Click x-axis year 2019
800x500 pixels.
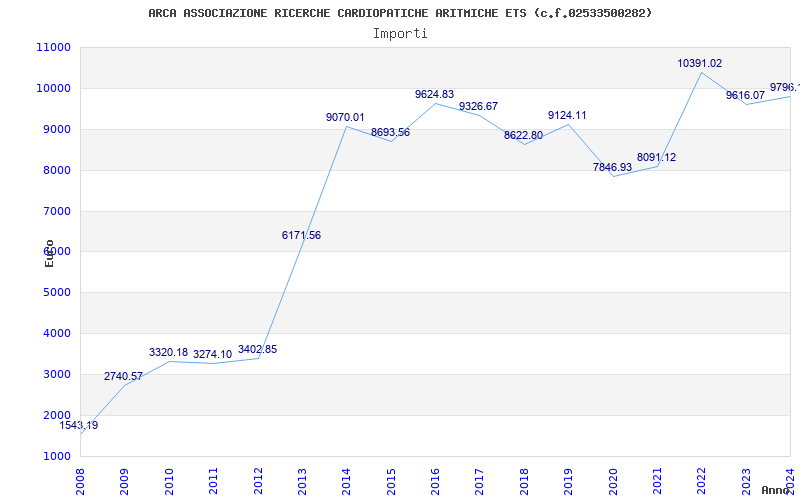click(x=568, y=483)
